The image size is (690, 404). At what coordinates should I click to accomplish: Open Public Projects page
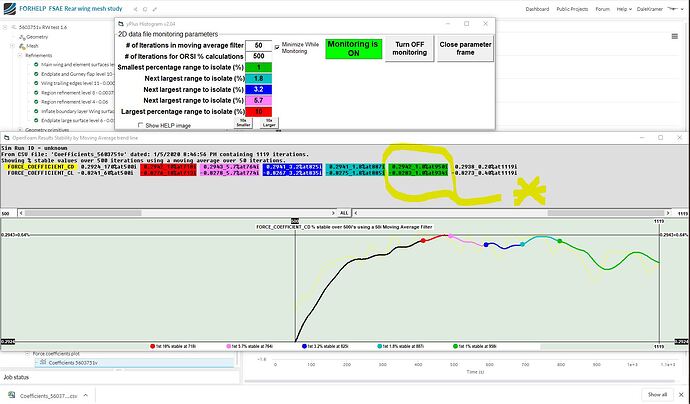(x=572, y=9)
